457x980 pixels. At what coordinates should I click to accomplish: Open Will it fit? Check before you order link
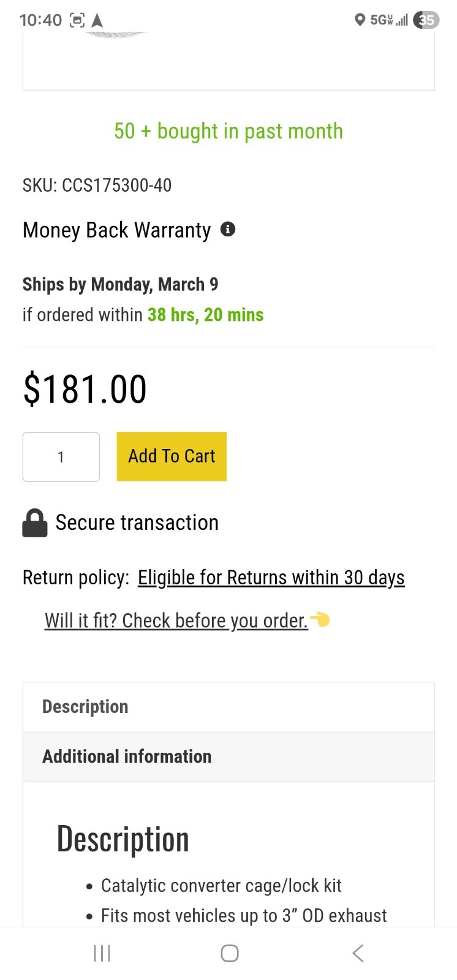point(176,620)
